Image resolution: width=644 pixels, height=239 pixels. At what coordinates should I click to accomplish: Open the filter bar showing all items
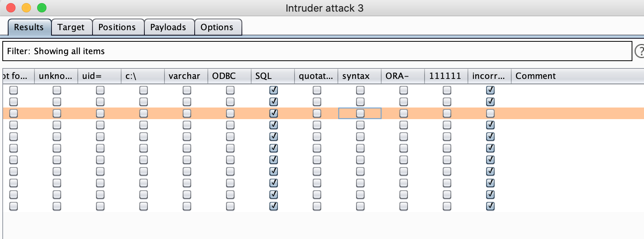[x=317, y=51]
